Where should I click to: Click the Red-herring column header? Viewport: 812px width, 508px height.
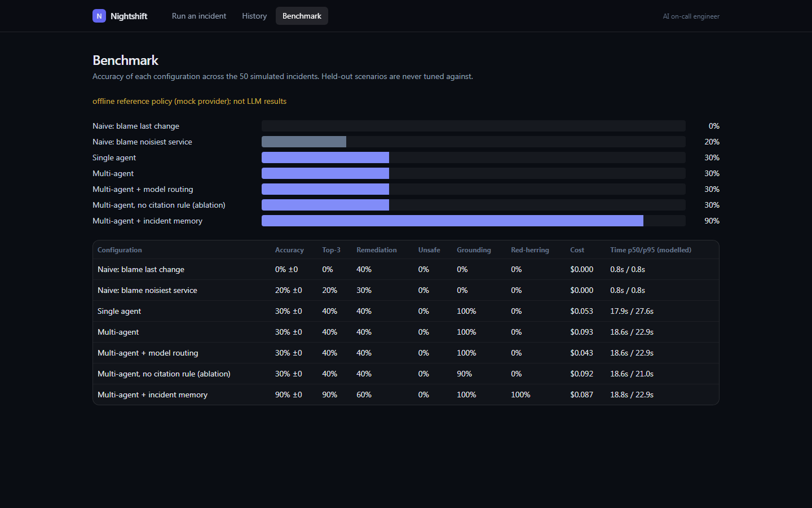[530, 250]
